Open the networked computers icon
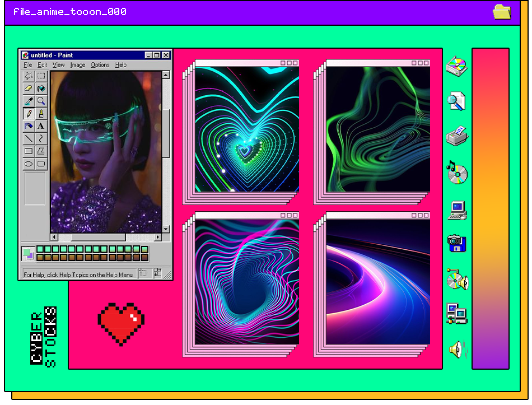532x405 pixels. click(456, 313)
